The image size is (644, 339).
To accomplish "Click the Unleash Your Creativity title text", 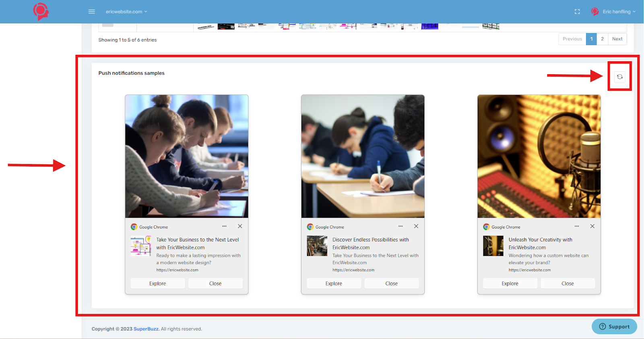I will [x=541, y=243].
